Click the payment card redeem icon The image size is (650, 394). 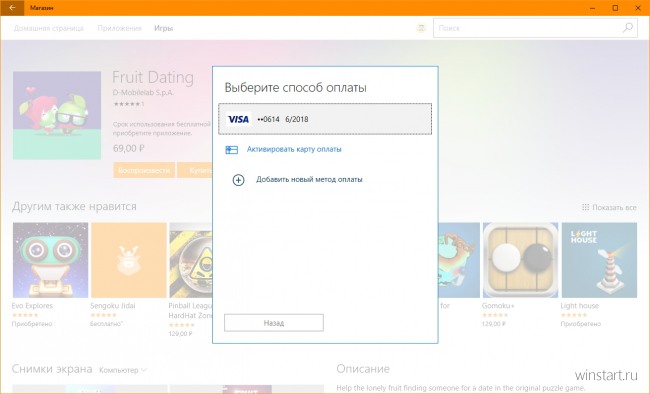(x=231, y=150)
